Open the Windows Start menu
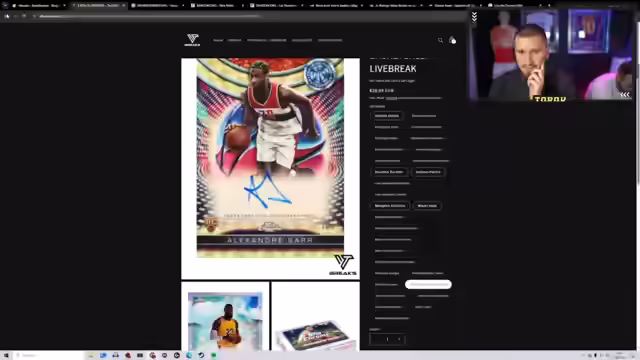This screenshot has width=640, height=360. (x=6, y=356)
